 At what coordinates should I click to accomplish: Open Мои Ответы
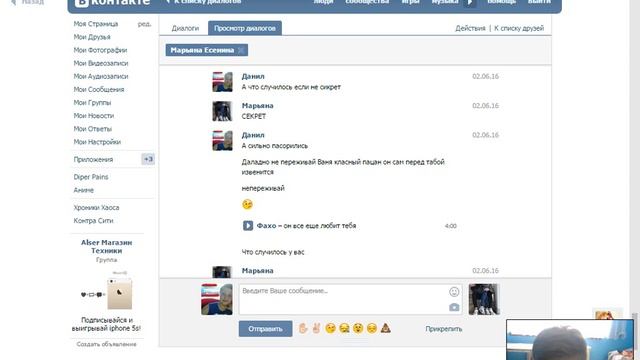[x=93, y=129]
